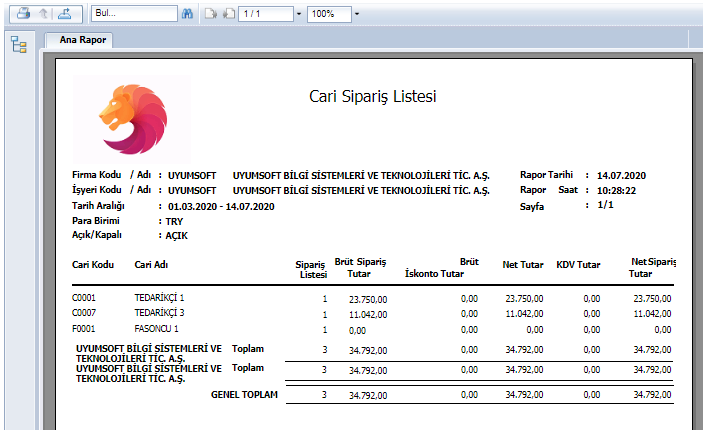Click the right-side vertical scrollbar
703x430 pixels.
pos(697,240)
